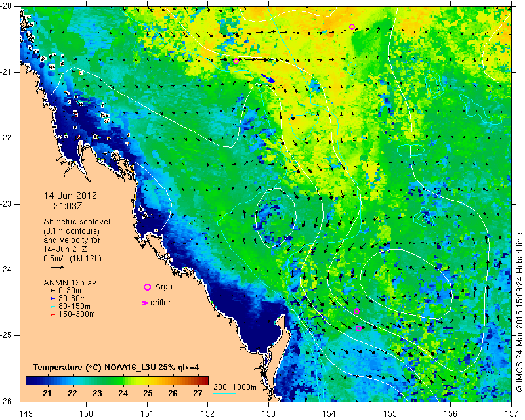Click the "Temperature (°C) NOAA16_L3U 25% ql>=4" title
This screenshot has width=525, height=420.
(x=116, y=367)
